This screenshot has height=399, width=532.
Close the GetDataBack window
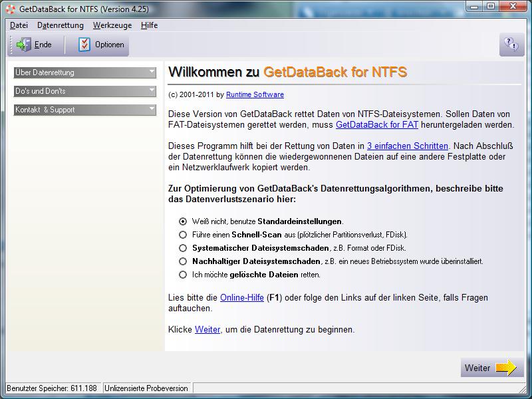pyautogui.click(x=513, y=7)
